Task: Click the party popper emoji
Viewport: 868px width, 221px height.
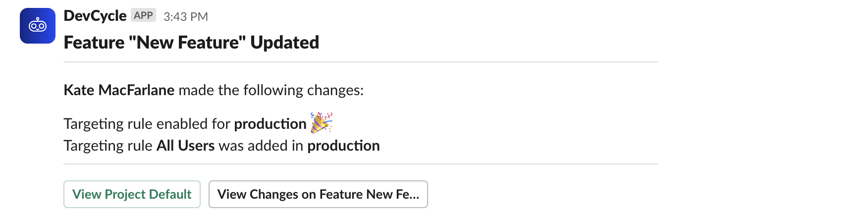Action: [321, 123]
